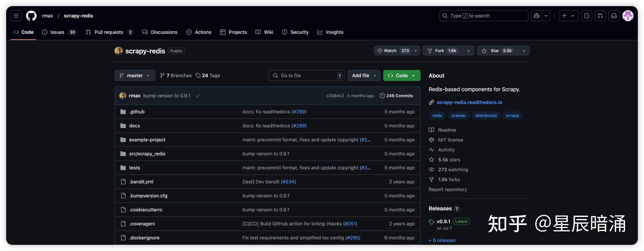
Task: Click rmax avatar next to repo title
Action: click(x=118, y=51)
